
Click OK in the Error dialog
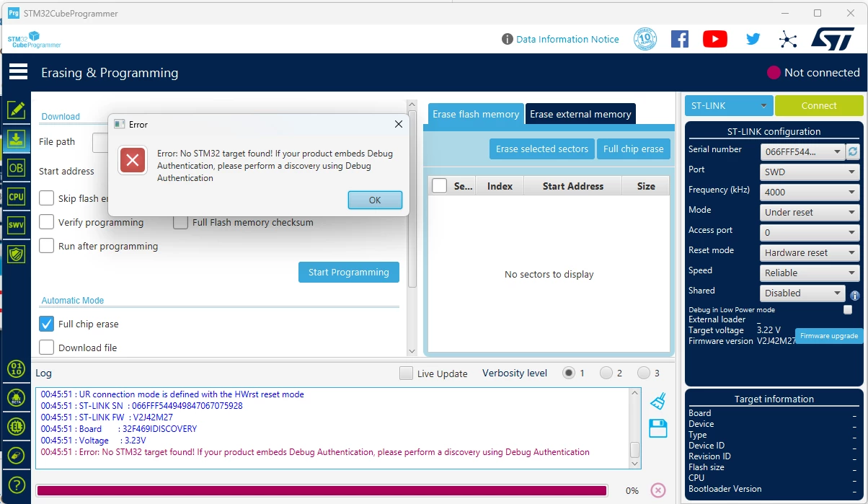click(x=375, y=200)
